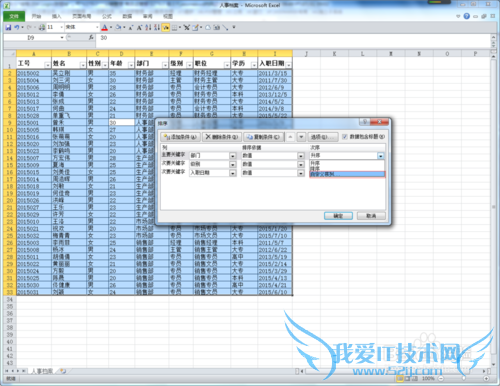Screen dimensions: 500x386
Task: Click the borders grid icon
Action: [x=174, y=28]
